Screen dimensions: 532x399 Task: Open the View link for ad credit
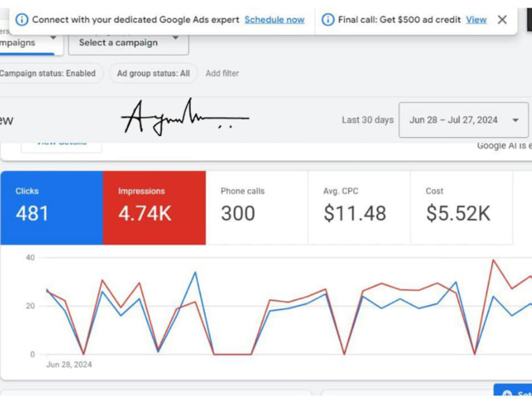click(x=476, y=20)
